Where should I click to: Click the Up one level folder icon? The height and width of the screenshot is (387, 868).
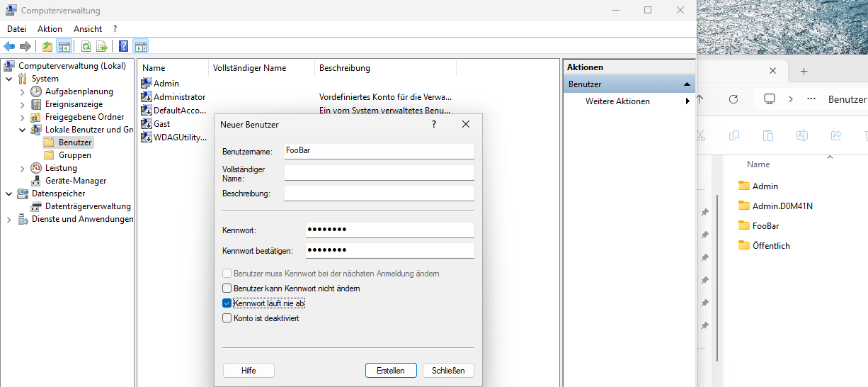click(47, 47)
